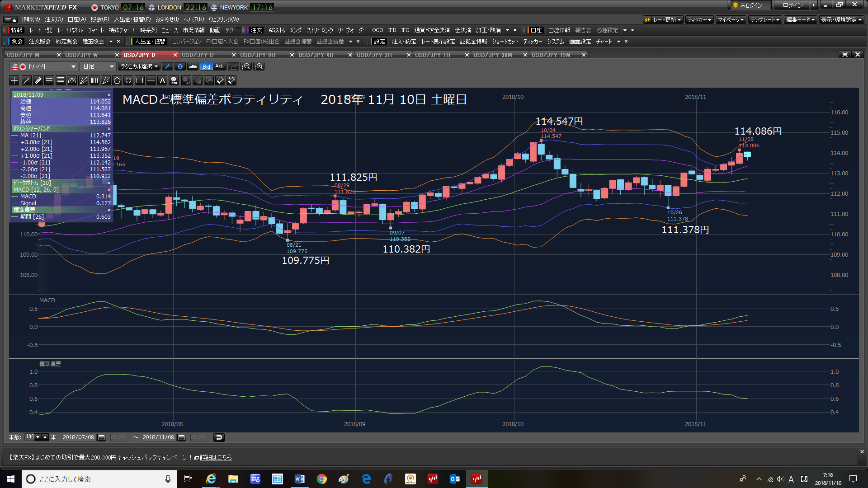
Task: Click the ログイン button
Action: [793, 5]
